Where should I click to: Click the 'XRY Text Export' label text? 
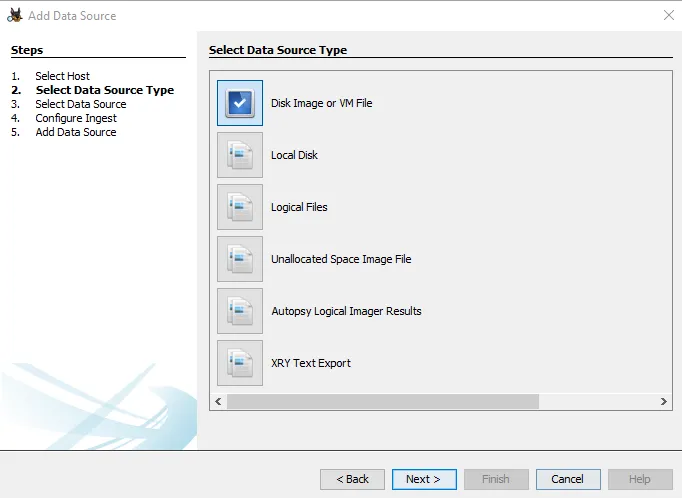311,363
